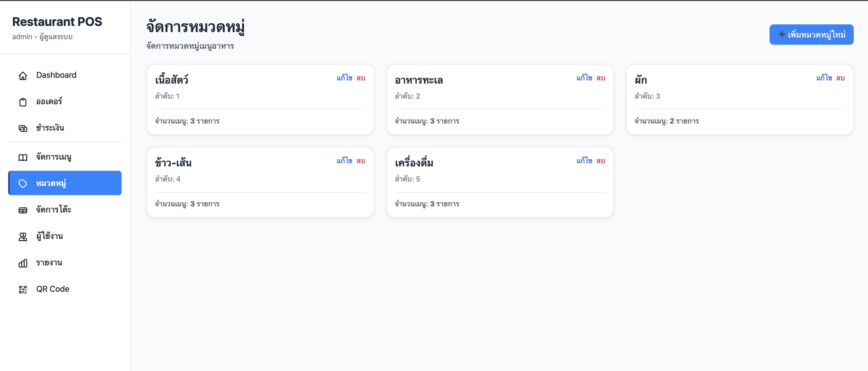Click the หมวดหมู่ tag icon

23,183
